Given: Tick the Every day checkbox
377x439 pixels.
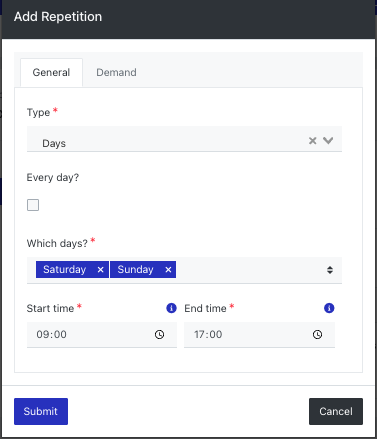Looking at the screenshot, I should 33,205.
